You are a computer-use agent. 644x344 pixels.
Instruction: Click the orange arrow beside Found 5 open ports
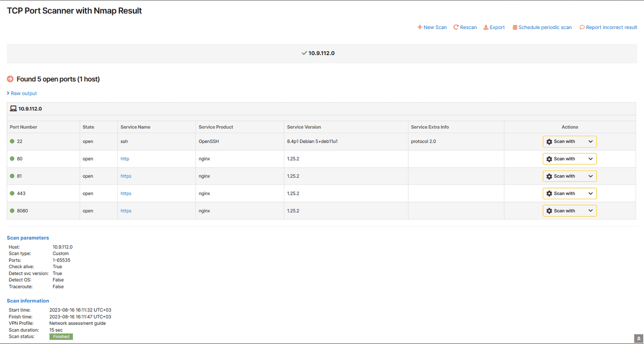coord(9,79)
